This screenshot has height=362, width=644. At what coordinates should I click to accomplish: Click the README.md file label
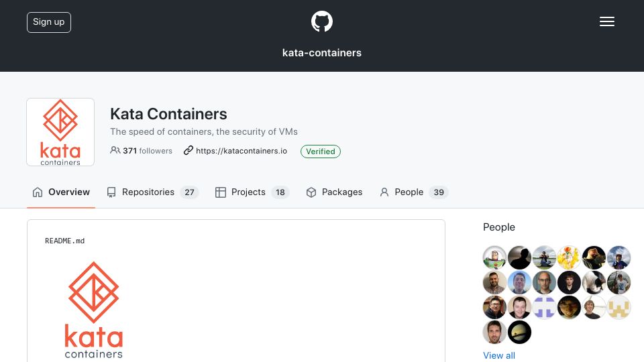[x=65, y=241]
